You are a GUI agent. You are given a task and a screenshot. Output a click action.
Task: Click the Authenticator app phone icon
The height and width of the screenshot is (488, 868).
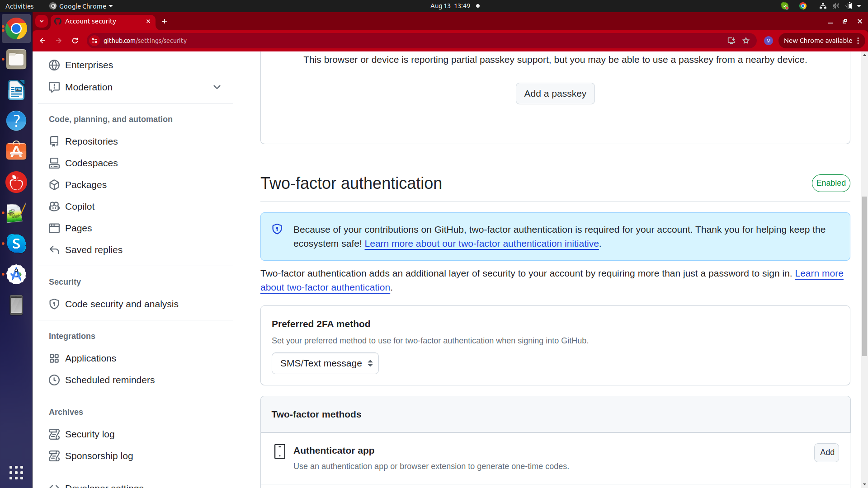coord(280,451)
